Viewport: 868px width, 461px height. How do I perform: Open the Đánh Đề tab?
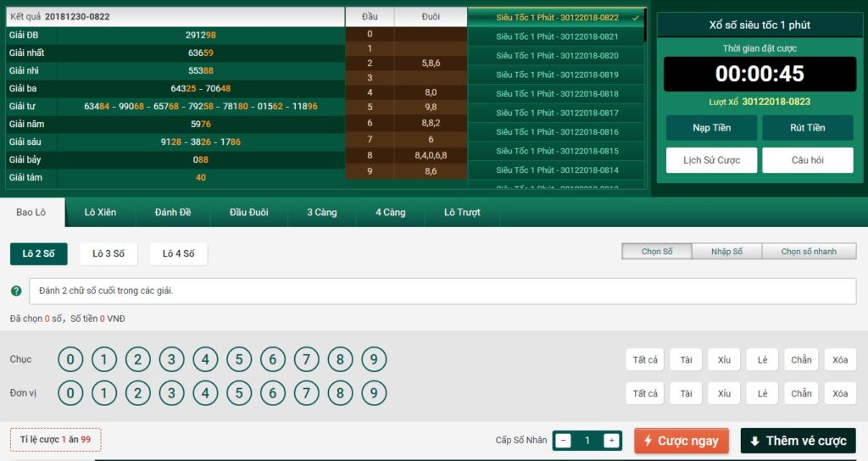click(x=173, y=212)
